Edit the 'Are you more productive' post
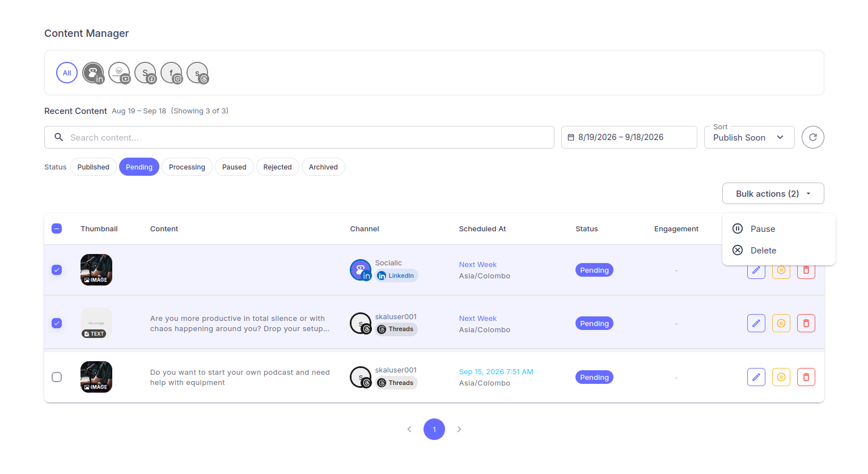Screen dimensions: 868x474 [x=756, y=323]
